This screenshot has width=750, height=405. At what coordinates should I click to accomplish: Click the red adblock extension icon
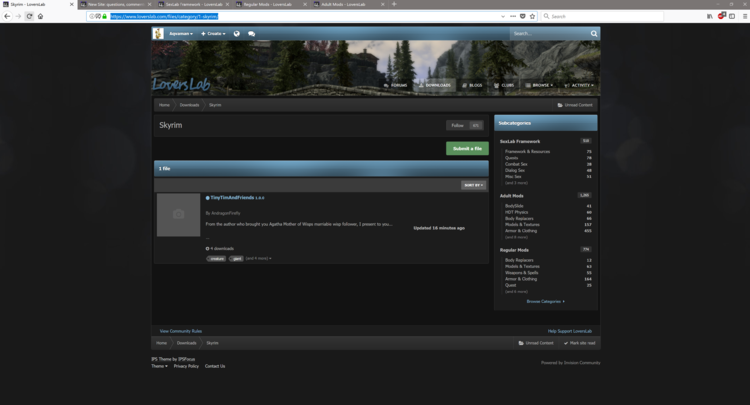coord(721,16)
